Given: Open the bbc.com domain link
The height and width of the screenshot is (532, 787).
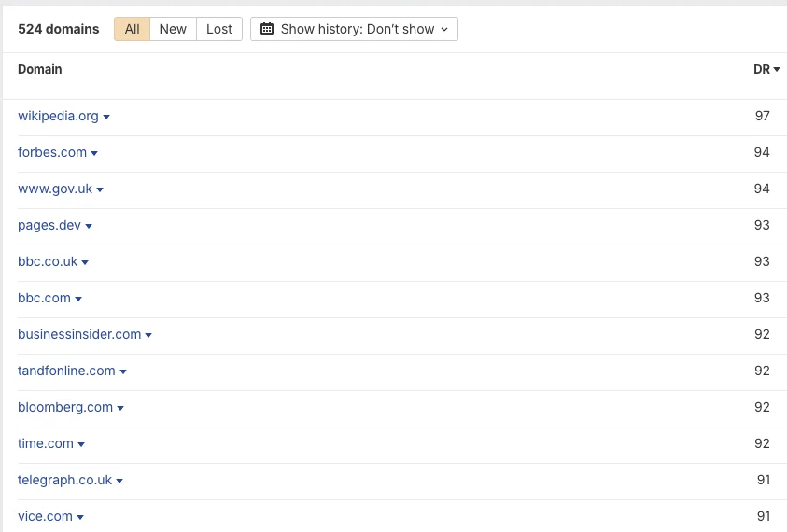Looking at the screenshot, I should coord(44,298).
